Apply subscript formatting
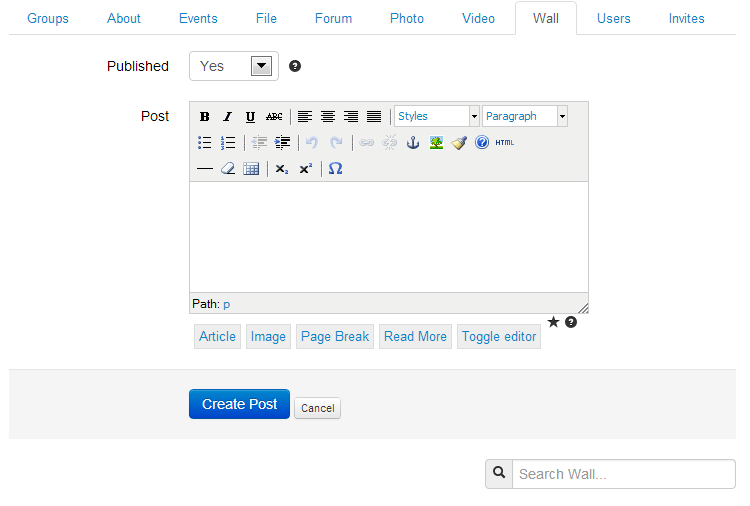 point(282,169)
